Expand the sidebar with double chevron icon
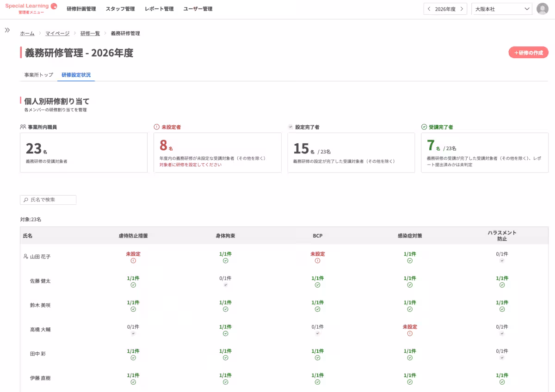This screenshot has width=555, height=392. click(x=7, y=30)
